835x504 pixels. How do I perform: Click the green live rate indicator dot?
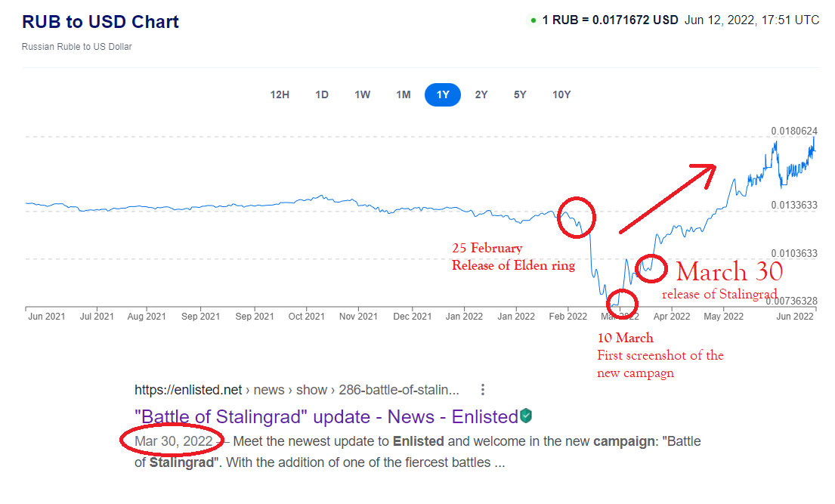tap(533, 20)
